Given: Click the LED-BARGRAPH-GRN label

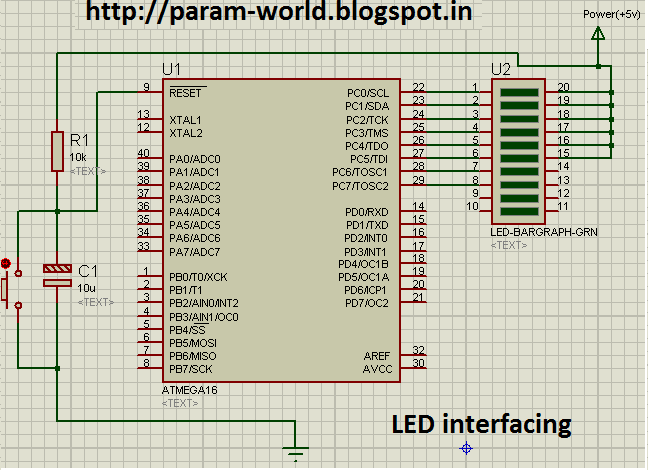Looking at the screenshot, I should pos(544,232).
